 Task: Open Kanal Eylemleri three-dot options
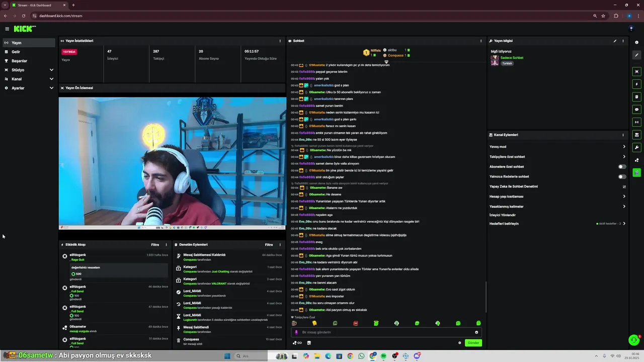click(623, 135)
